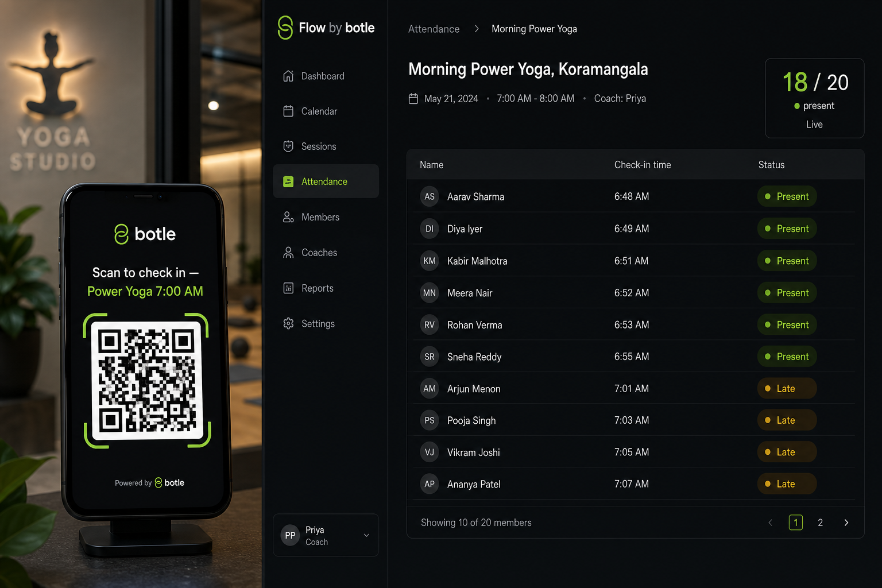Click the Coaches sidebar icon
882x588 pixels.
[288, 253]
